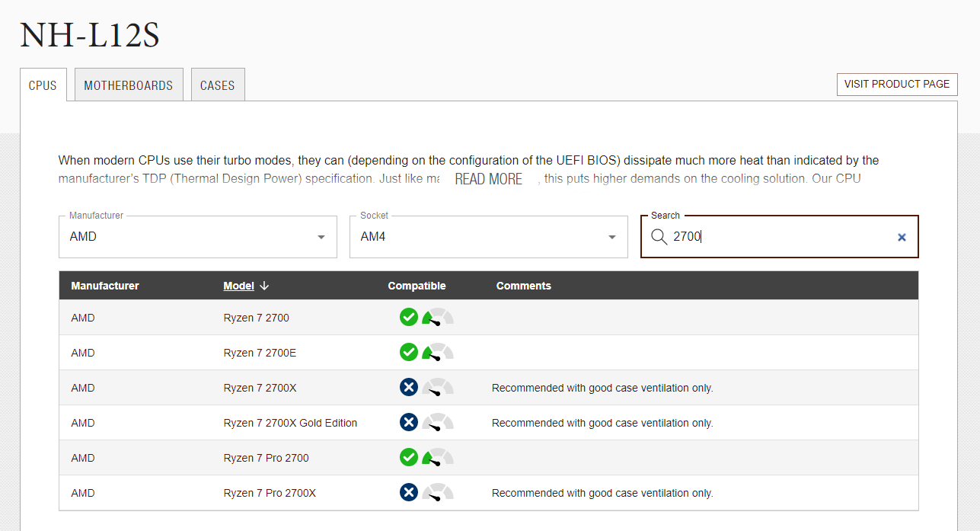Switch to the Motherboards tab
Screen dimensions: 980x531
(129, 85)
